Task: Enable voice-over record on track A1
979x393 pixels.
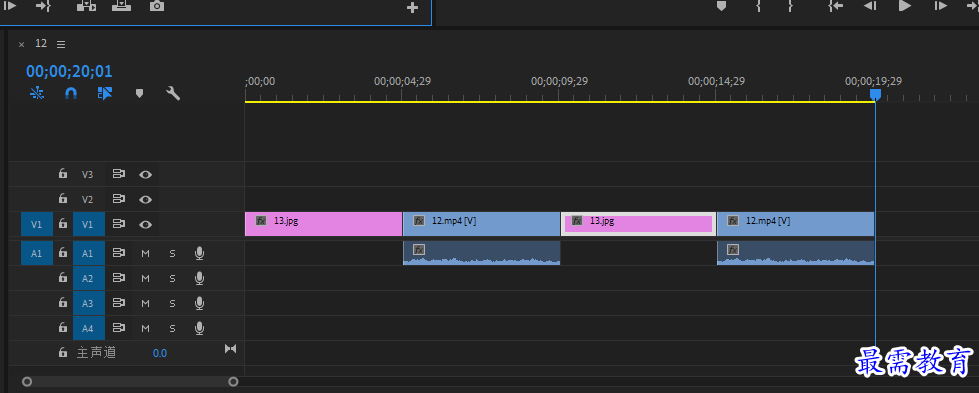Action: pyautogui.click(x=199, y=253)
